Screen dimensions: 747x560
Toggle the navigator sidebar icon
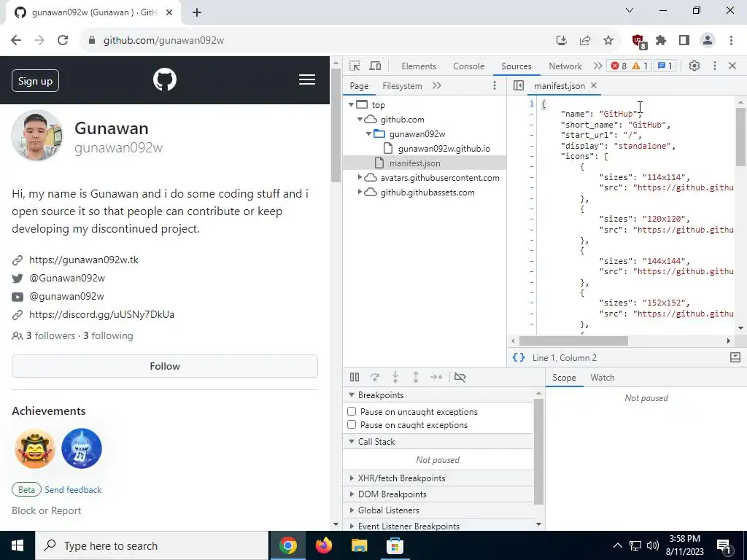519,86
